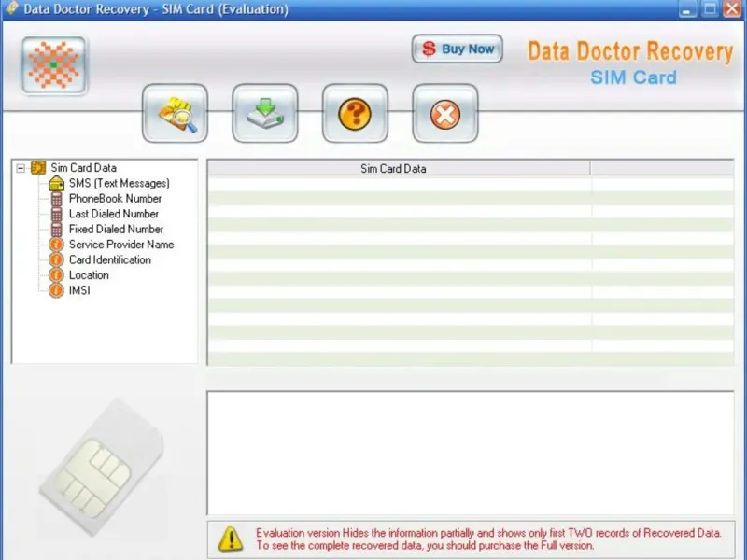
Task: Click inside the empty details text box
Action: pyautogui.click(x=471, y=453)
